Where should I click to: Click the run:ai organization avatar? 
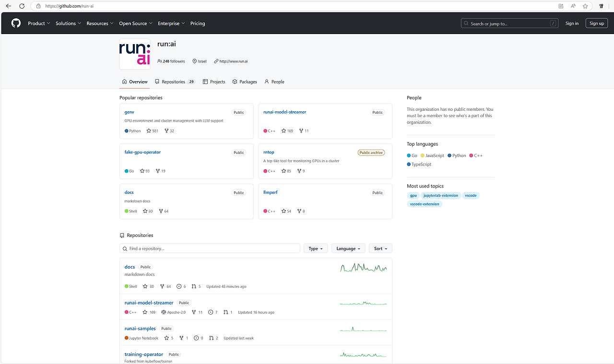coord(135,54)
